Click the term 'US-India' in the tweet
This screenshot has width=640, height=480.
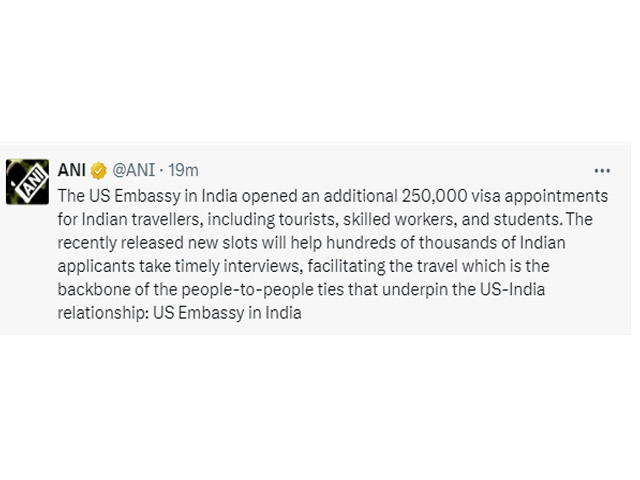[512, 290]
